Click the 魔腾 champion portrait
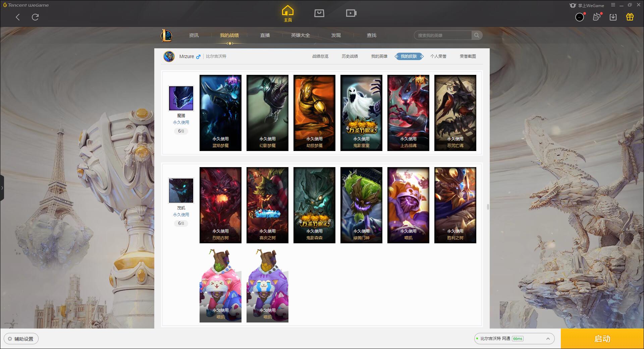Viewport: 644px width, 349px height. 181,98
